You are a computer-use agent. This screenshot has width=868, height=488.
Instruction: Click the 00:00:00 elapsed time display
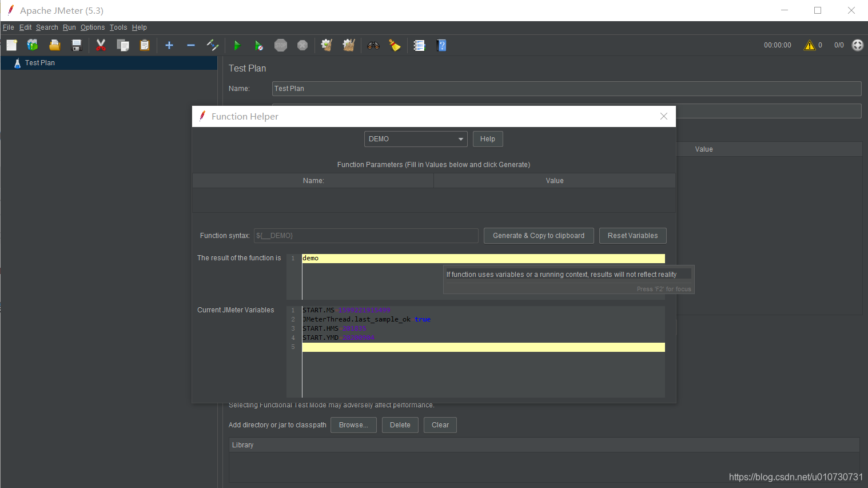pyautogui.click(x=778, y=45)
